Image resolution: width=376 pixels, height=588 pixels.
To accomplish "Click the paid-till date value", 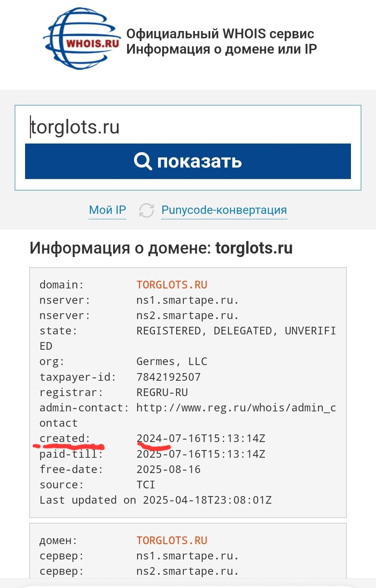I will coord(201,454).
